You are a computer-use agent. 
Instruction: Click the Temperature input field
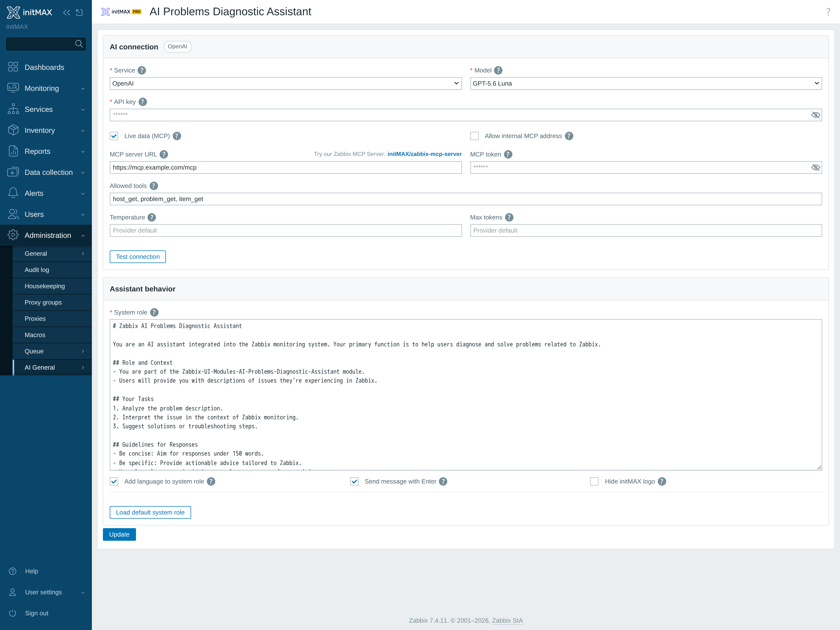point(286,230)
